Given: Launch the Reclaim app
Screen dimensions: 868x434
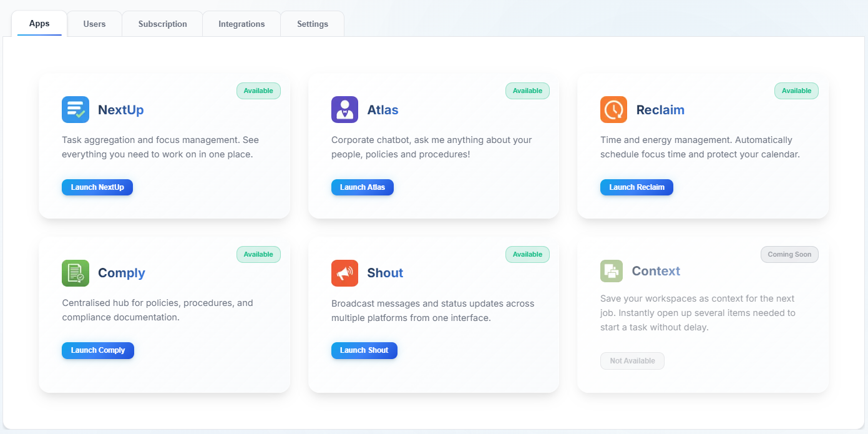Looking at the screenshot, I should tap(636, 187).
